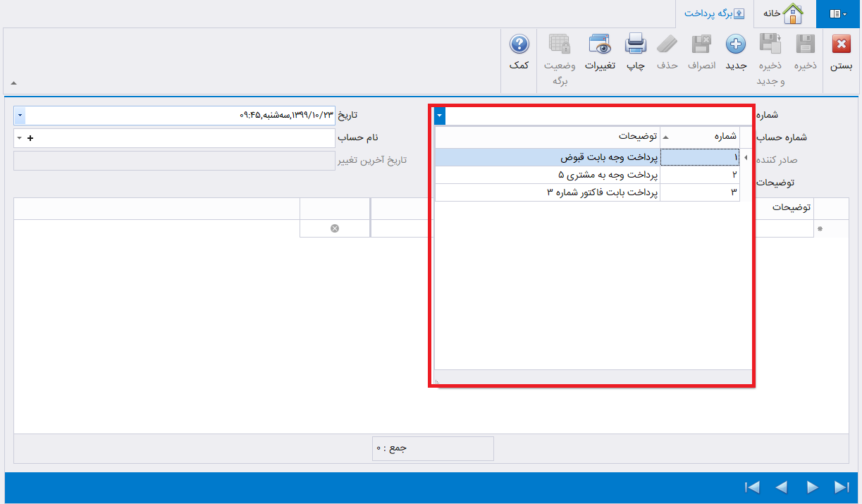Delete the record using the حذف icon
The height and width of the screenshot is (504, 862).
coord(667,44)
